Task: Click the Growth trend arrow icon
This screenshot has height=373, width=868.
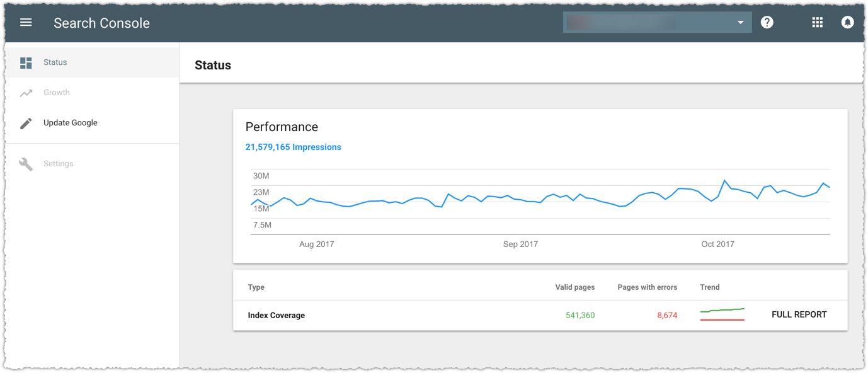Action: tap(26, 93)
